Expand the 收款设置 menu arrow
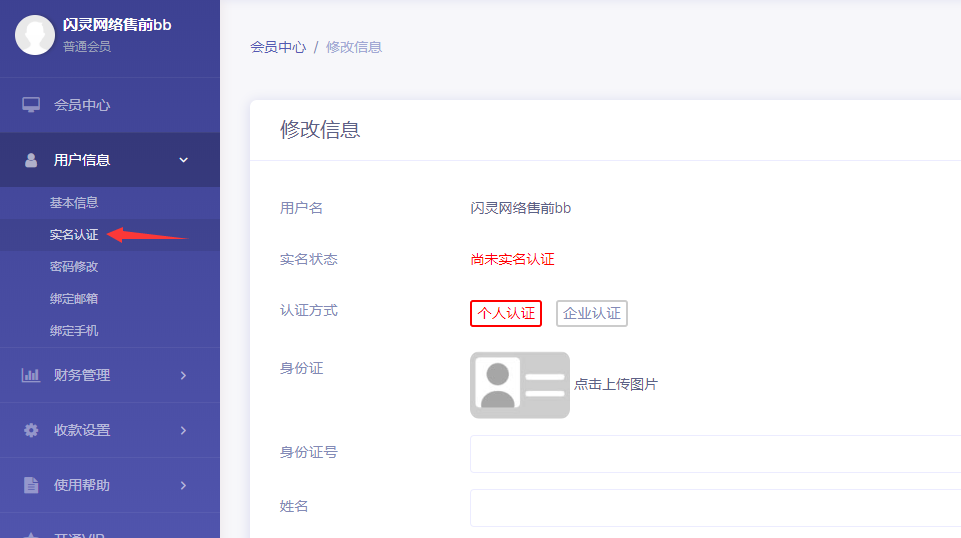961x538 pixels. [x=183, y=430]
